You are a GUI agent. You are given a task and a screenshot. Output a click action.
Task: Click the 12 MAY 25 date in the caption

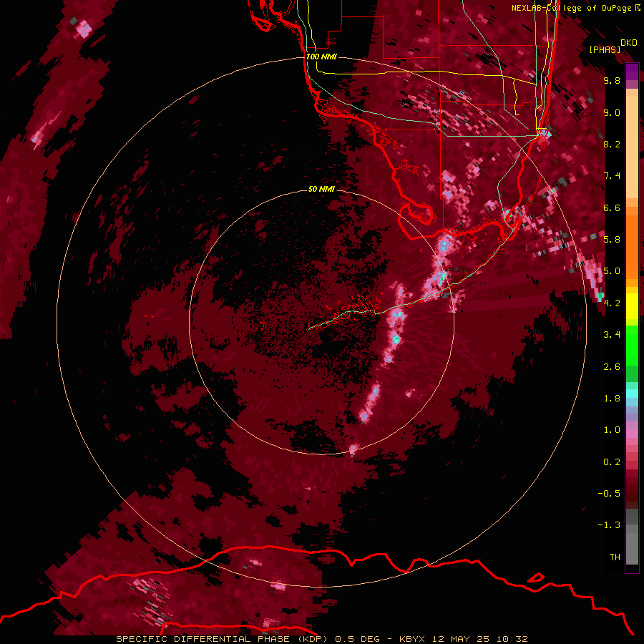click(x=462, y=639)
